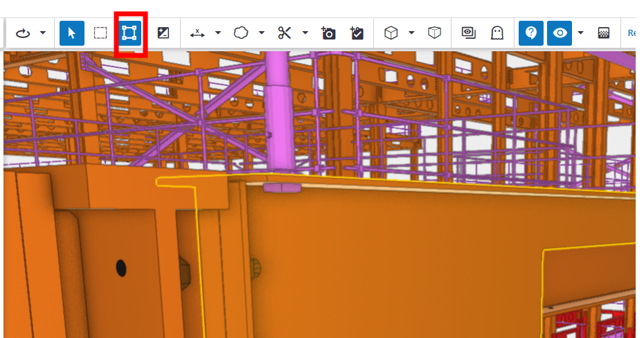Image resolution: width=644 pixels, height=338 pixels.
Task: Click the camera with checkmark icon
Action: point(357,33)
